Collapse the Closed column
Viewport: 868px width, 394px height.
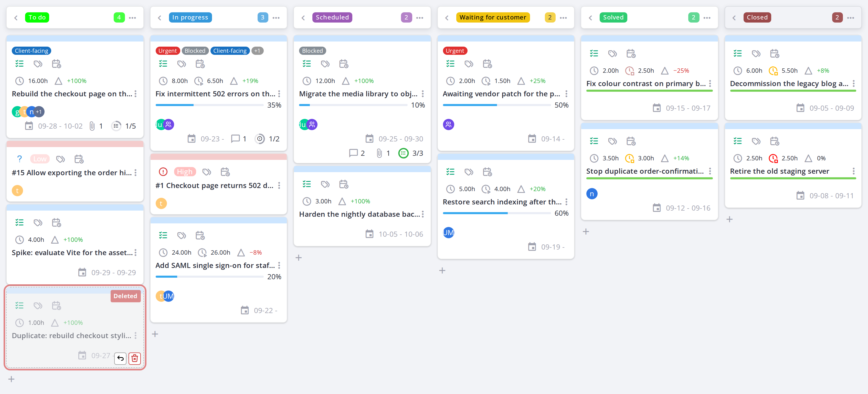[x=734, y=17]
